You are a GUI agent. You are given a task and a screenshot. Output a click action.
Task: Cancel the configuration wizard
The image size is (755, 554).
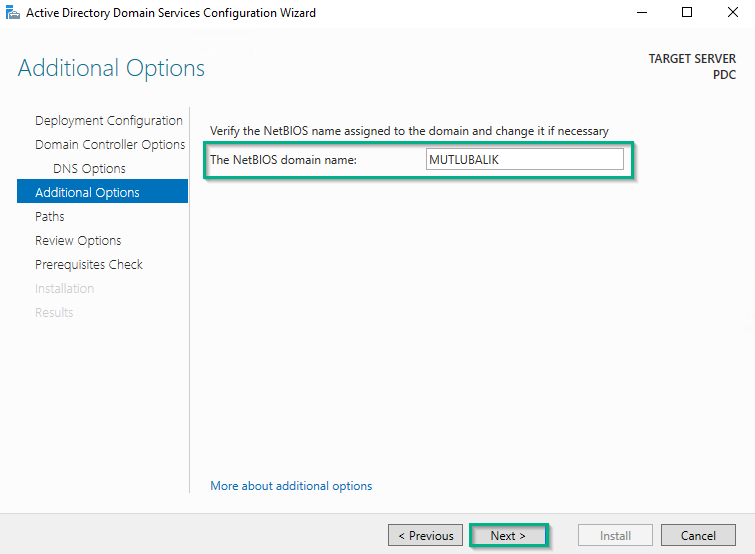click(698, 535)
